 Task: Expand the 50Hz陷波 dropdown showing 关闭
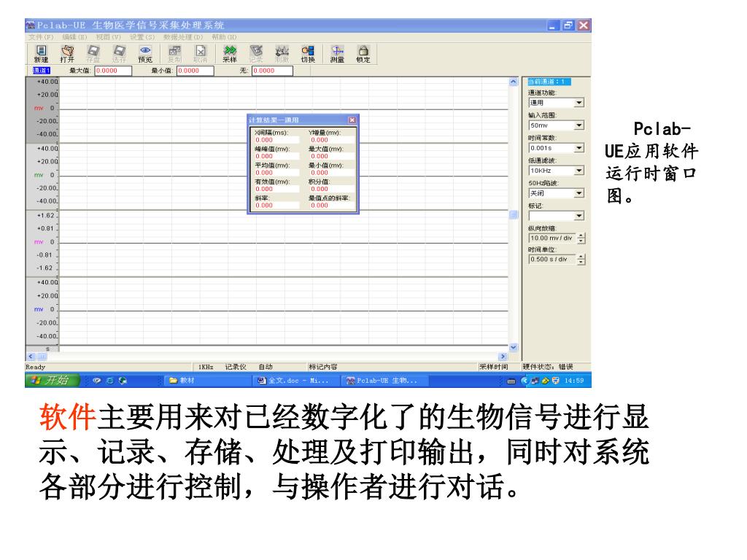[x=578, y=193]
